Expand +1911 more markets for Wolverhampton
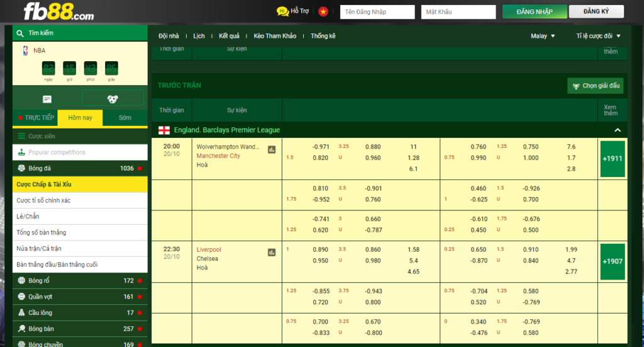The image size is (644, 347). click(x=613, y=159)
